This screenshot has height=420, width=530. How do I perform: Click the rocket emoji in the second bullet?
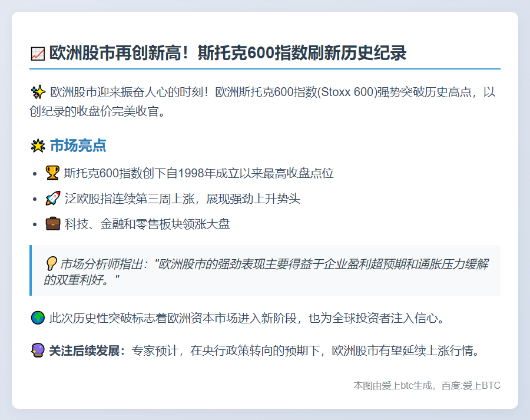click(52, 199)
